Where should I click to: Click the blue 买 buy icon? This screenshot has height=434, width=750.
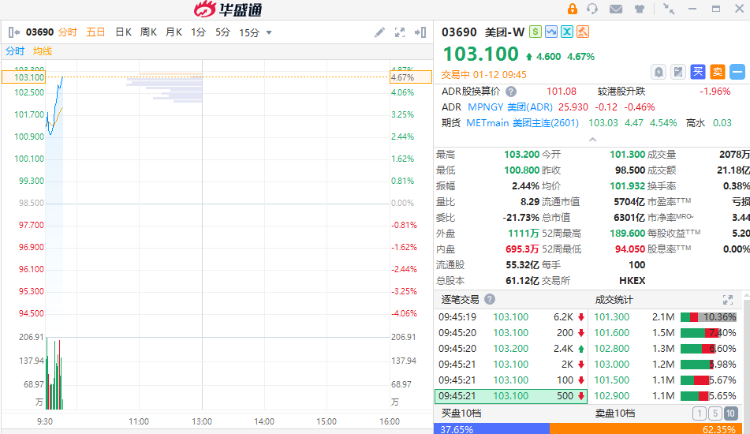698,71
